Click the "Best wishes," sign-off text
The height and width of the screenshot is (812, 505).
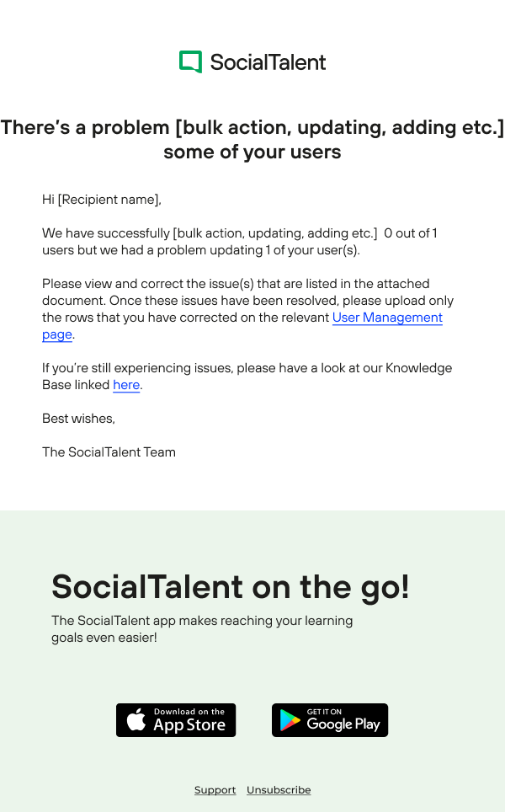[x=78, y=419]
